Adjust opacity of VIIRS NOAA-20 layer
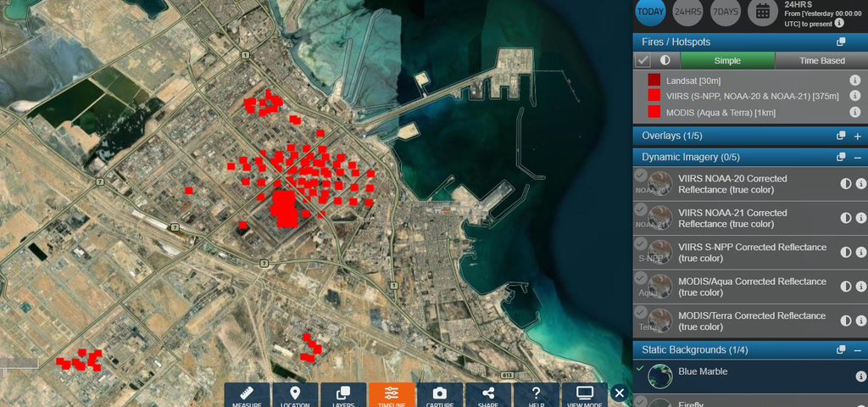Screen dimensions: 868x407 pyautogui.click(x=846, y=184)
